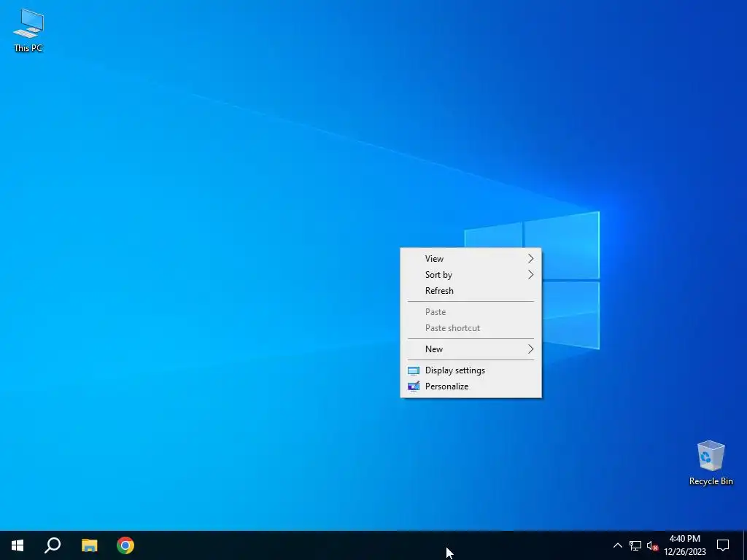Click the muted volume tray icon
Viewport: 747px width, 560px height.
pos(652,545)
